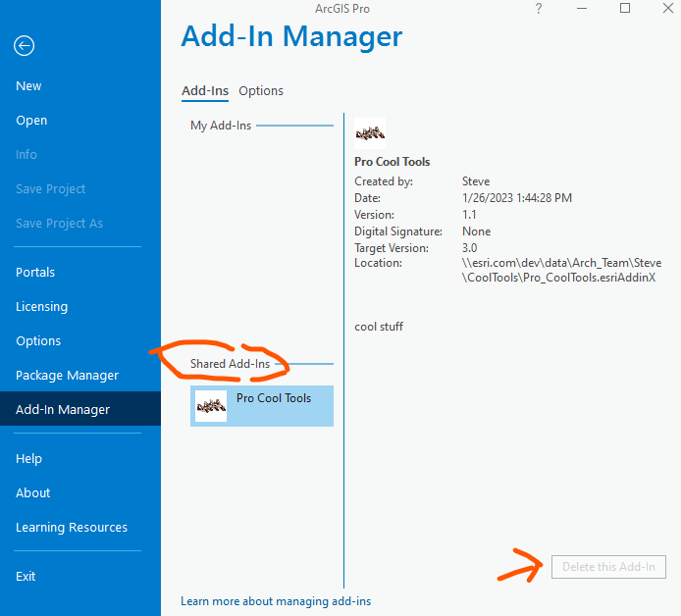
Task: Show the About page
Action: [33, 492]
